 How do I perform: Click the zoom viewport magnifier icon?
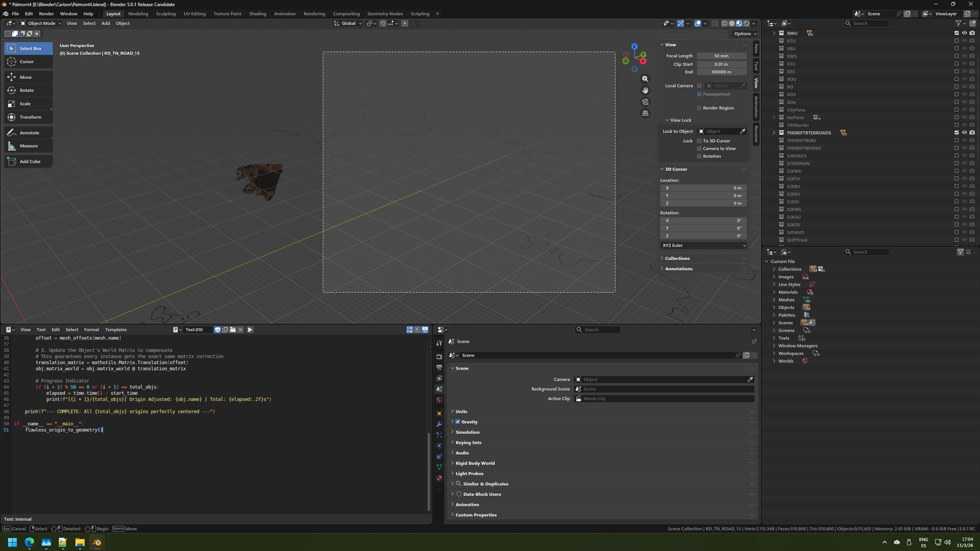(x=645, y=79)
